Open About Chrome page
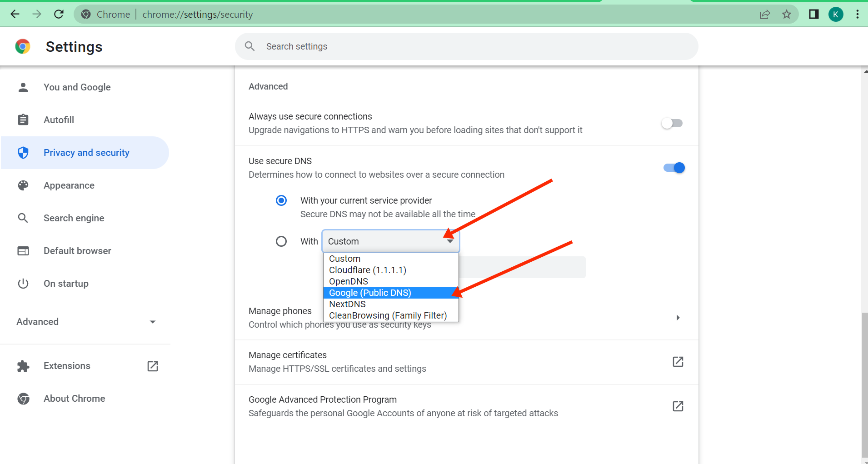The height and width of the screenshot is (464, 868). (74, 399)
